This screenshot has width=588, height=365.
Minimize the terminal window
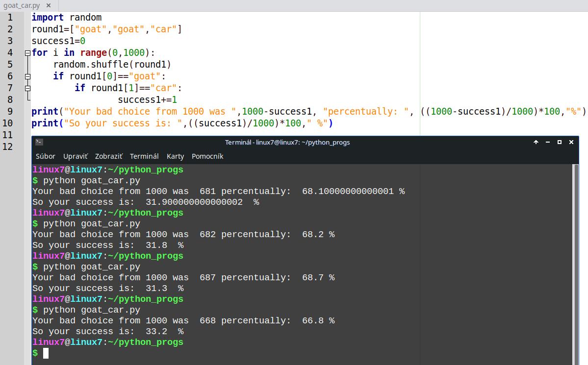(548, 142)
